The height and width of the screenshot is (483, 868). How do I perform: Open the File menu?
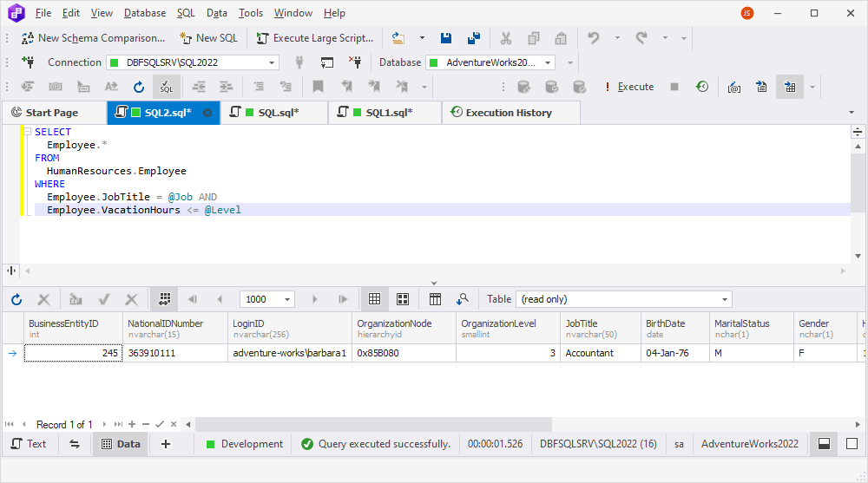tap(43, 13)
